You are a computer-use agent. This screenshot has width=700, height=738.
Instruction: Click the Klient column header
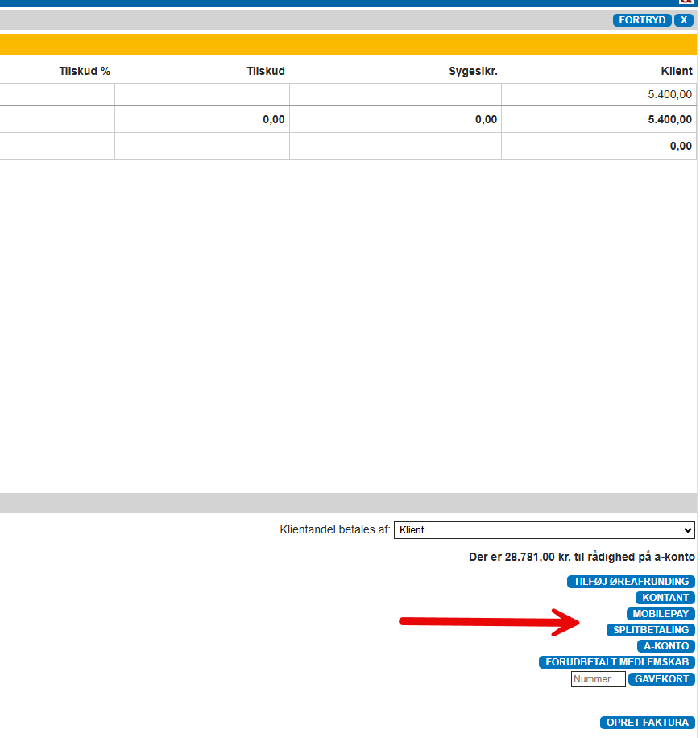(x=676, y=72)
